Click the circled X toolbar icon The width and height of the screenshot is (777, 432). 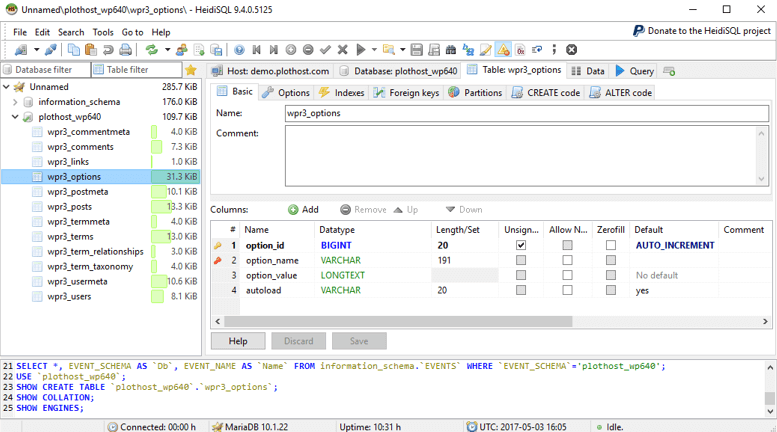[571, 50]
